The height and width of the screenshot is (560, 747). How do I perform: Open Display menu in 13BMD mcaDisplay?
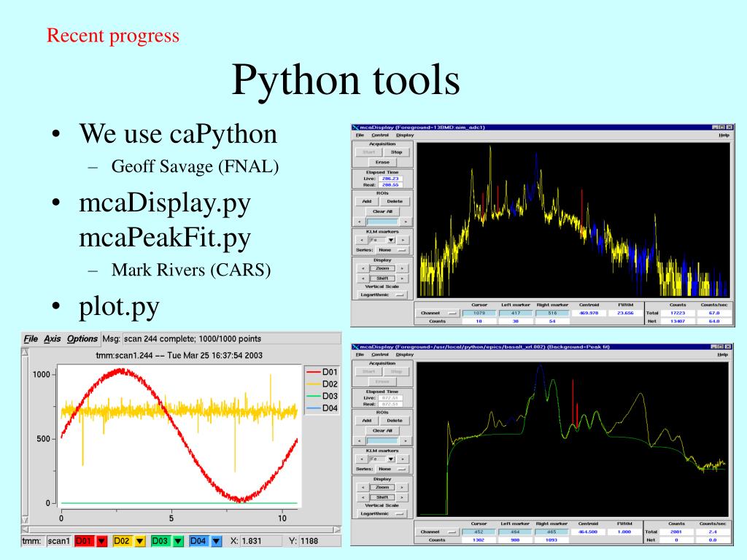point(405,135)
